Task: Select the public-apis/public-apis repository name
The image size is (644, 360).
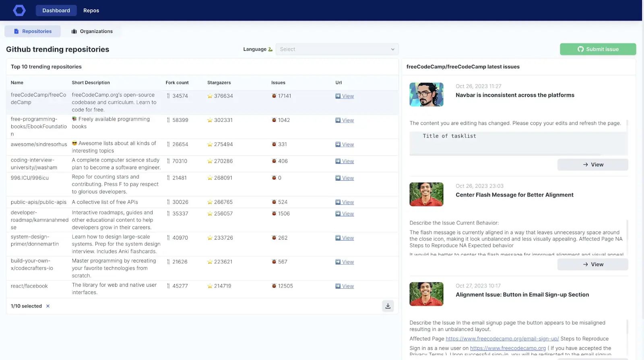Action: tap(39, 202)
